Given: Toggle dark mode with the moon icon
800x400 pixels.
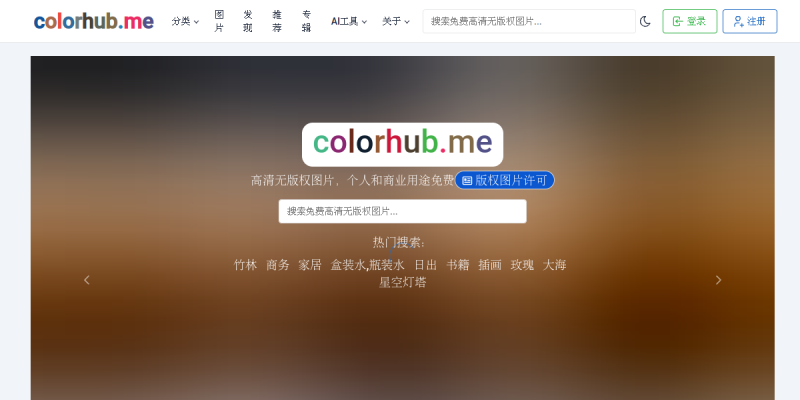Looking at the screenshot, I should coord(645,21).
